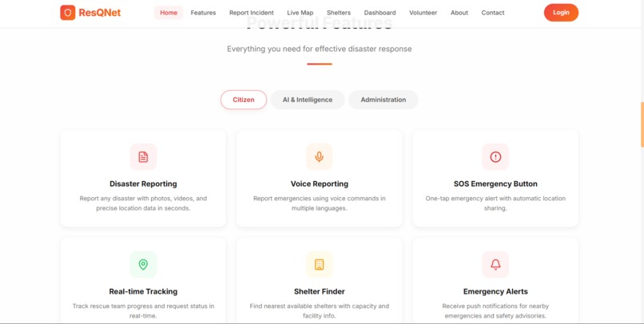Open the Live Map page
The image size is (644, 324).
(x=300, y=13)
